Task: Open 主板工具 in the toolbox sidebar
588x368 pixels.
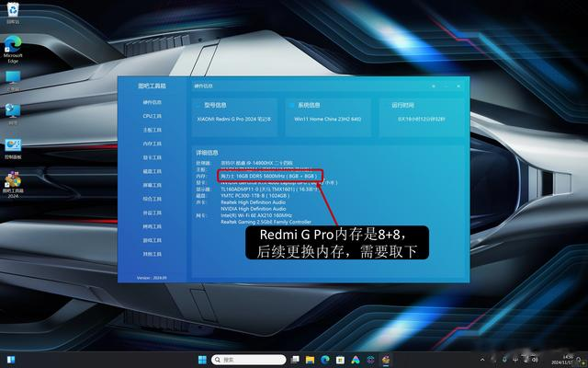Action: point(152,130)
